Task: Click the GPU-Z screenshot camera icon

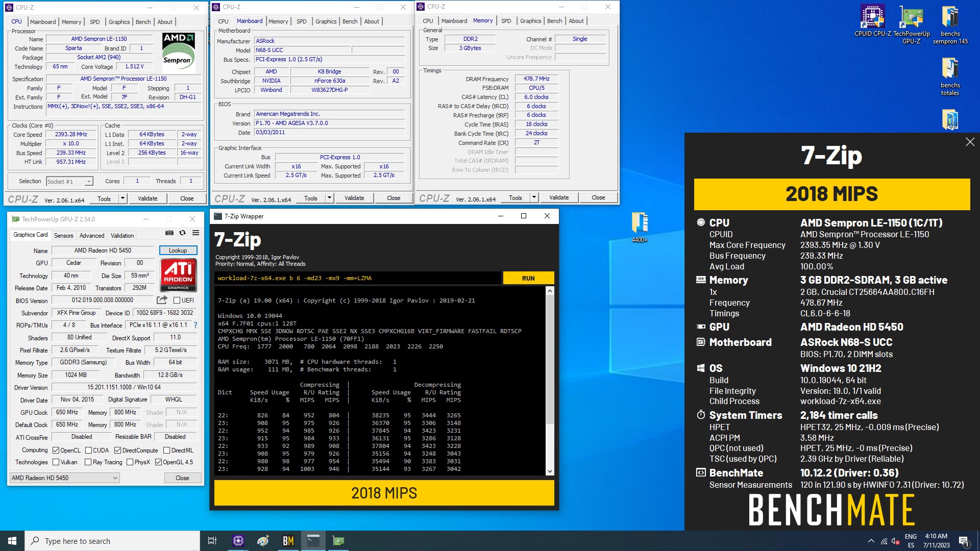Action: pyautogui.click(x=169, y=233)
